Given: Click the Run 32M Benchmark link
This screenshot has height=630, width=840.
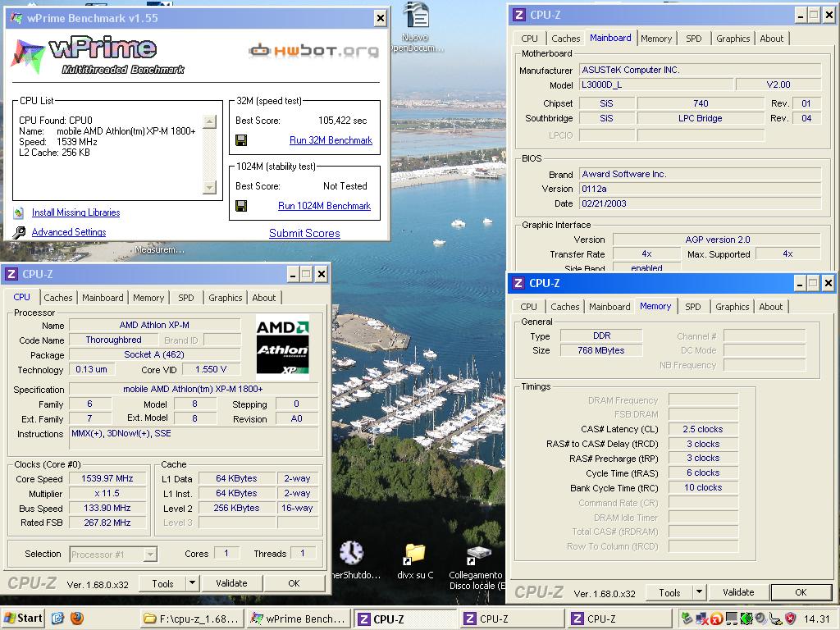Looking at the screenshot, I should coord(331,140).
